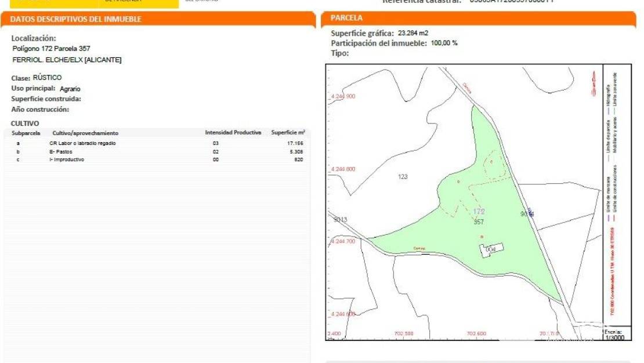Click the Superficie m² column header

pyautogui.click(x=288, y=133)
